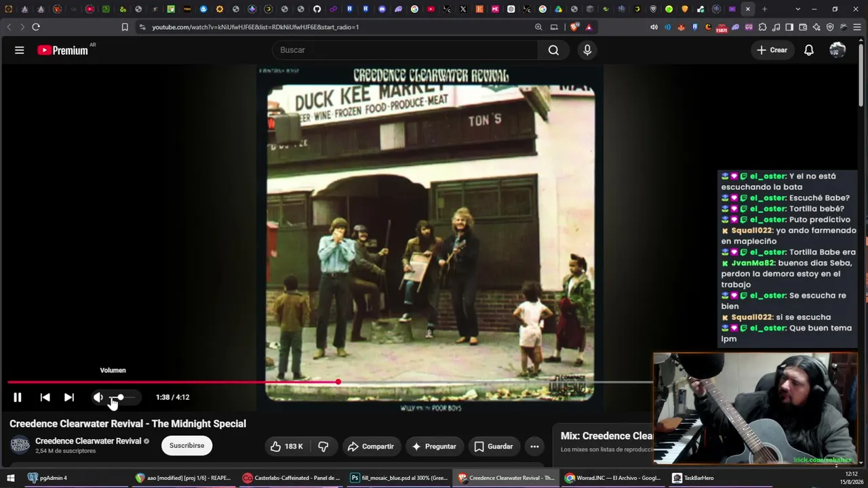Open the browser main hamburger menu
This screenshot has height=488, width=868.
pyautogui.click(x=857, y=27)
